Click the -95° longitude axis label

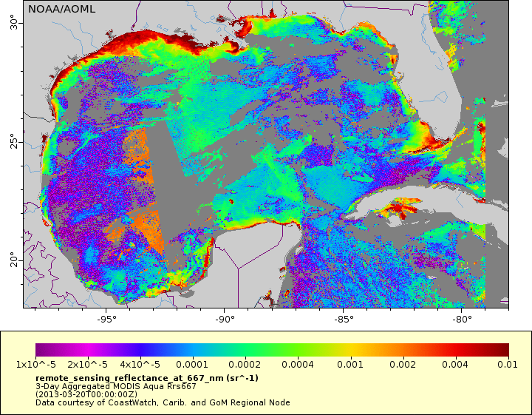[x=106, y=320]
